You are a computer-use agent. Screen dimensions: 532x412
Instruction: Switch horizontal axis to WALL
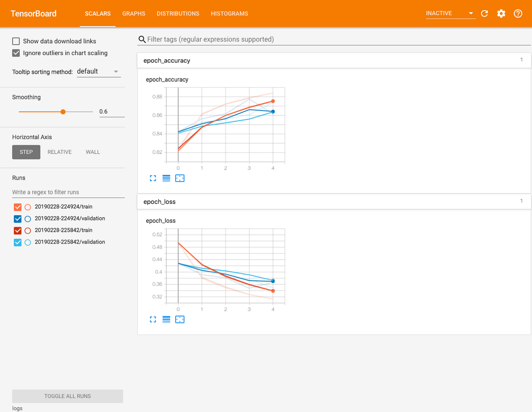[x=92, y=152]
